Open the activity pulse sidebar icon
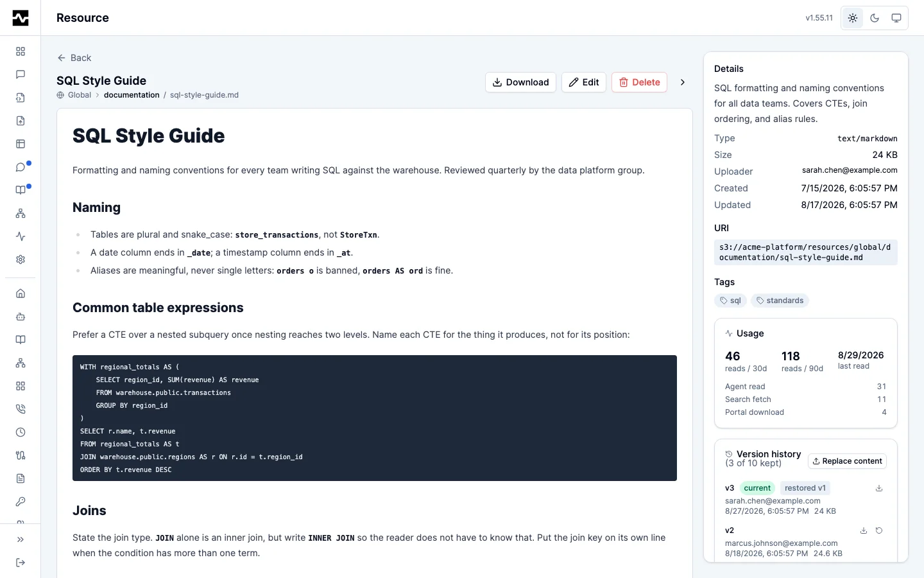The image size is (924, 578). [21, 236]
